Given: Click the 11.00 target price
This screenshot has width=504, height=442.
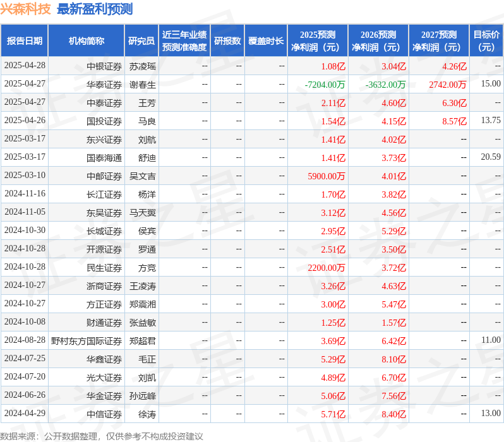Looking at the screenshot, I should pos(491,340).
